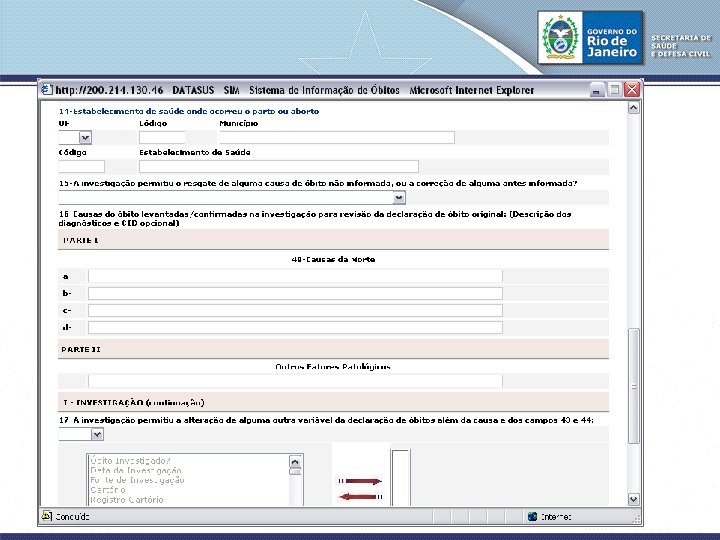Click the empty selected-variables list box on the right

point(400,478)
